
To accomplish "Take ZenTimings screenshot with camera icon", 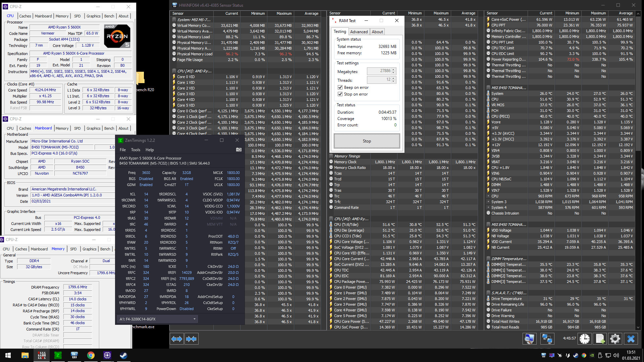I will (x=238, y=150).
